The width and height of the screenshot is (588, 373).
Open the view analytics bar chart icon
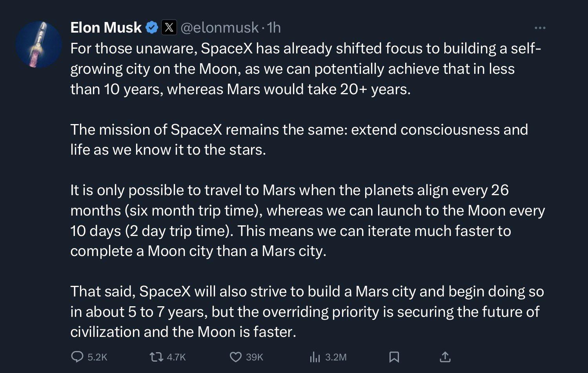pyautogui.click(x=315, y=357)
